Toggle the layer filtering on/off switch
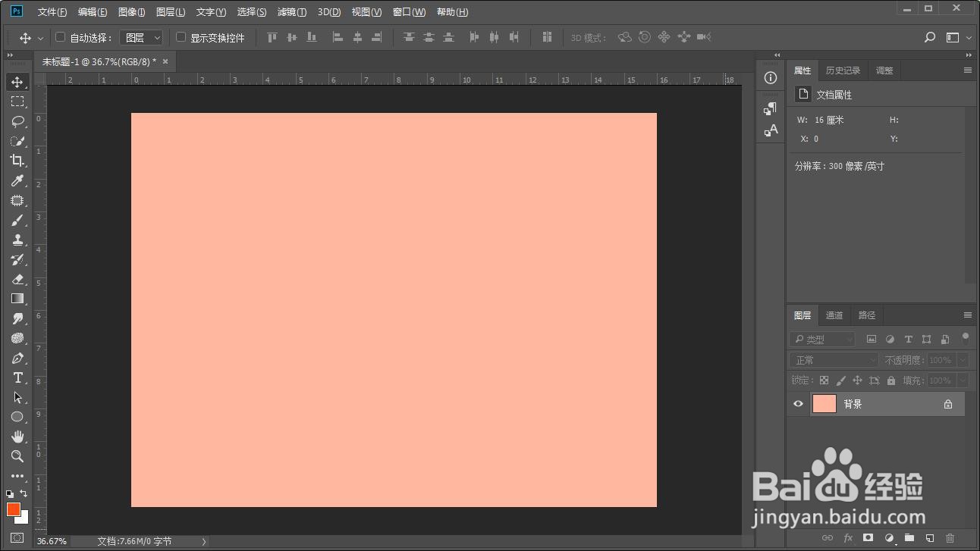Screen dimensions: 980x551 pos(965,338)
